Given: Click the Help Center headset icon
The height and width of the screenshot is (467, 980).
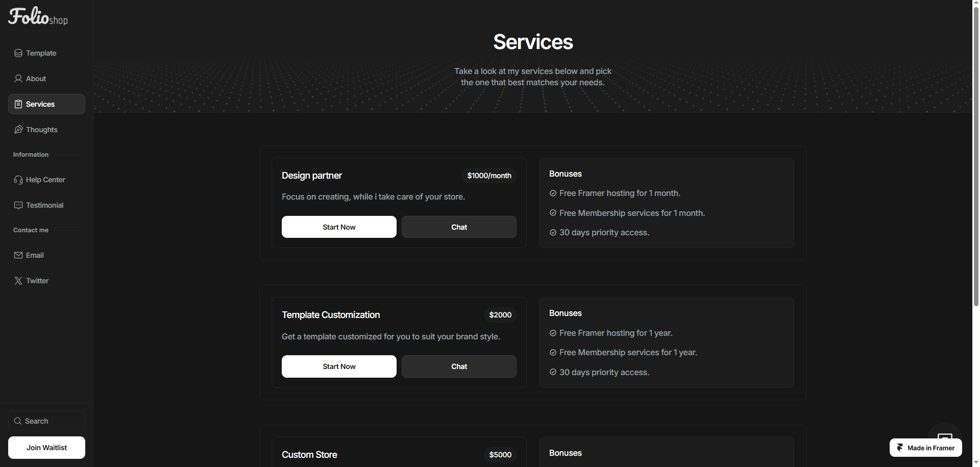Looking at the screenshot, I should point(18,180).
